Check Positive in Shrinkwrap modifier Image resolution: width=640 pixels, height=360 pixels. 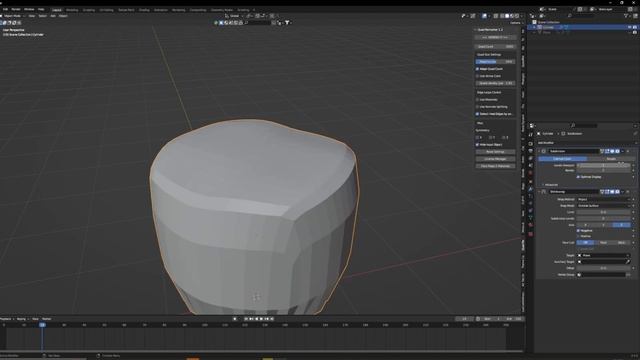coord(578,236)
